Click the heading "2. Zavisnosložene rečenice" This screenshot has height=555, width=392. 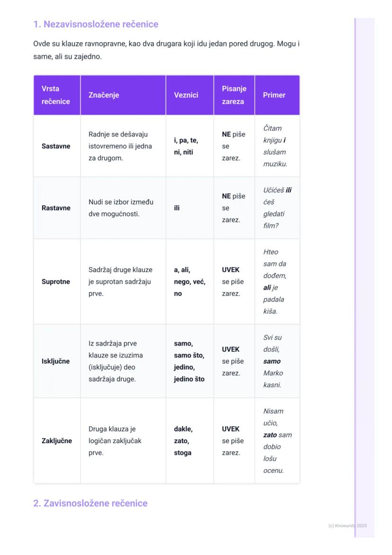90,503
